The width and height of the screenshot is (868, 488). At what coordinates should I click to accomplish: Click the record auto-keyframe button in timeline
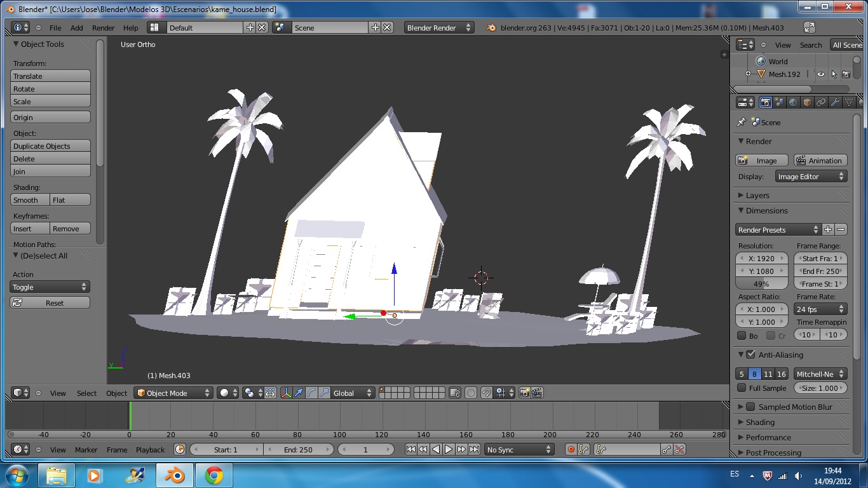point(571,449)
